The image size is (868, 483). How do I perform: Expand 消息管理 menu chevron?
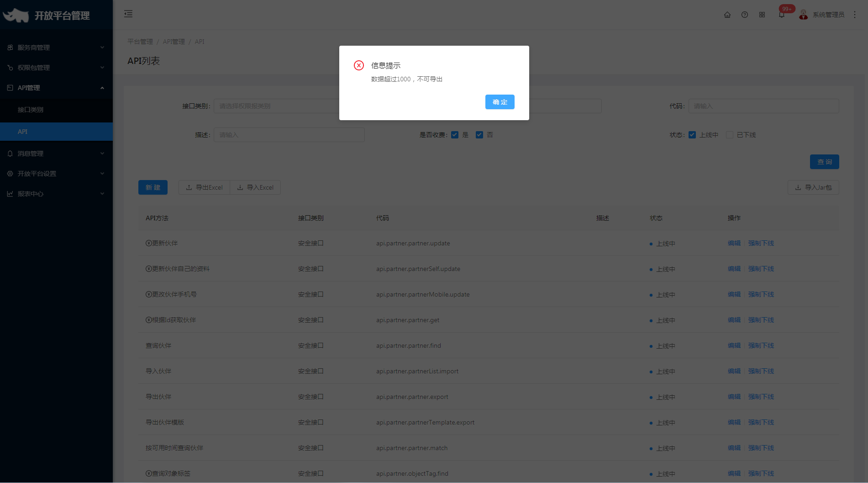[x=102, y=154]
